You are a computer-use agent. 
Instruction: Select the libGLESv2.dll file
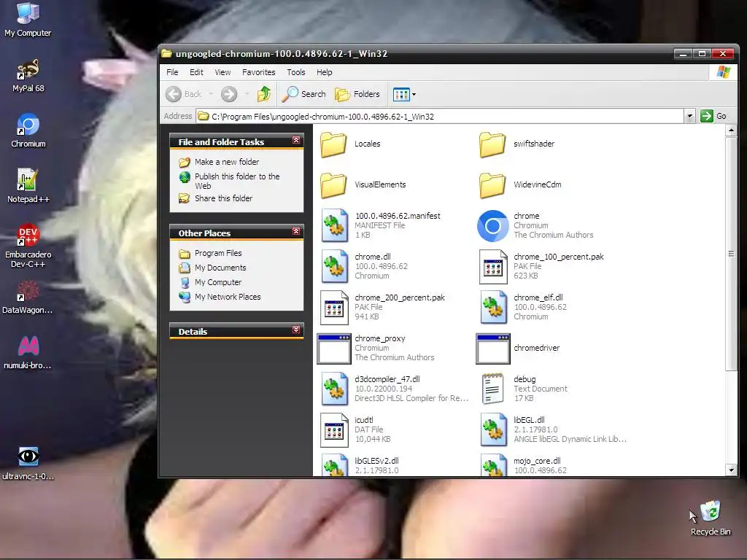pos(360,464)
